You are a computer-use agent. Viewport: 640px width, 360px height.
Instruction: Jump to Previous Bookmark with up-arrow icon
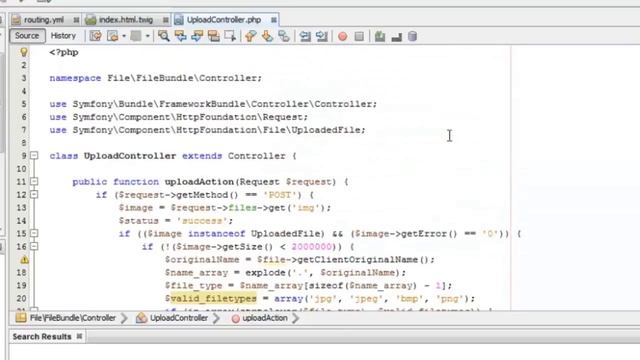pos(250,36)
